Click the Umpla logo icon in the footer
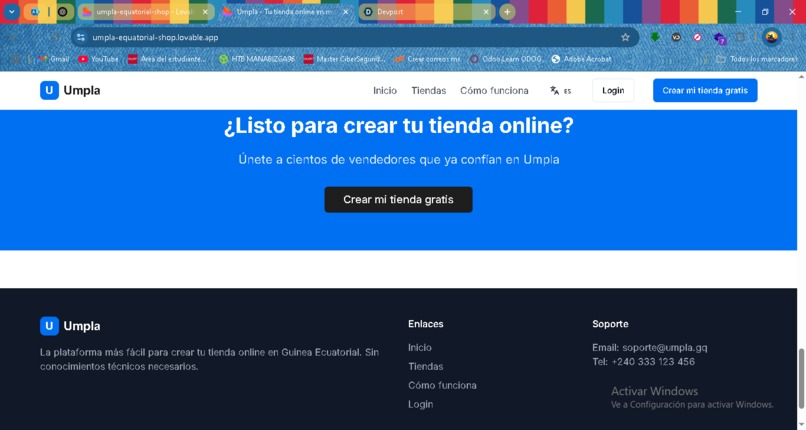Image resolution: width=806 pixels, height=430 pixels. (x=49, y=326)
